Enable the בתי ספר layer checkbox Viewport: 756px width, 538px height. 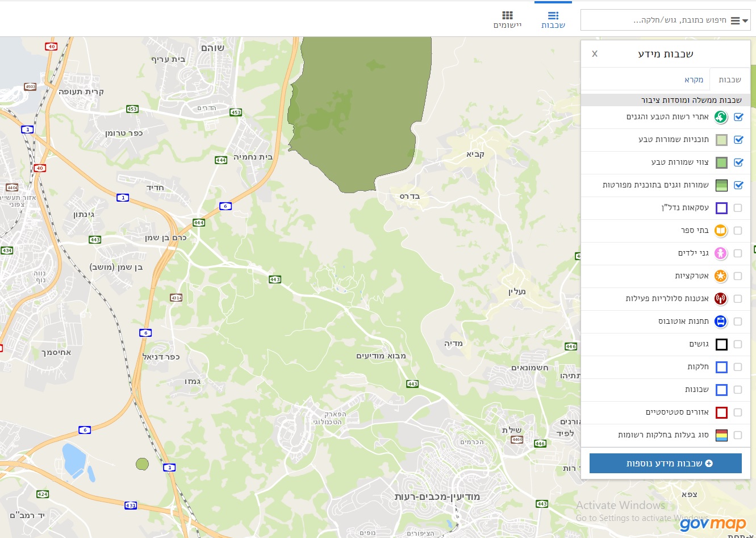coord(738,231)
